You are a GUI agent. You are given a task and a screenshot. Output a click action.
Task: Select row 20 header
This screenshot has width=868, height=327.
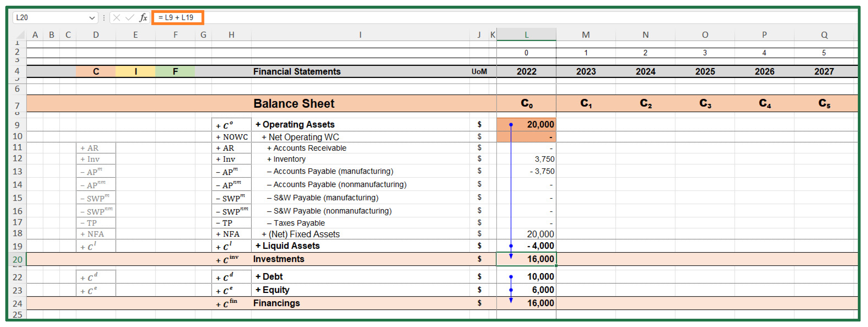tap(17, 259)
